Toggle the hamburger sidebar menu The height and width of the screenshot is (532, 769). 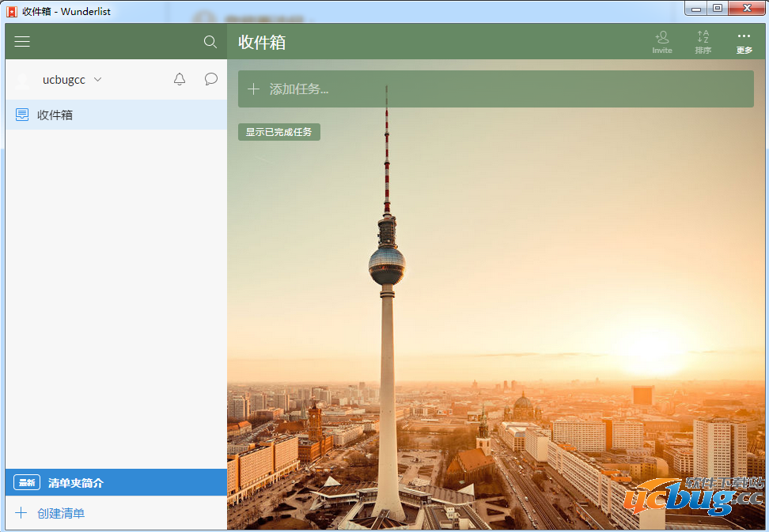pyautogui.click(x=22, y=42)
